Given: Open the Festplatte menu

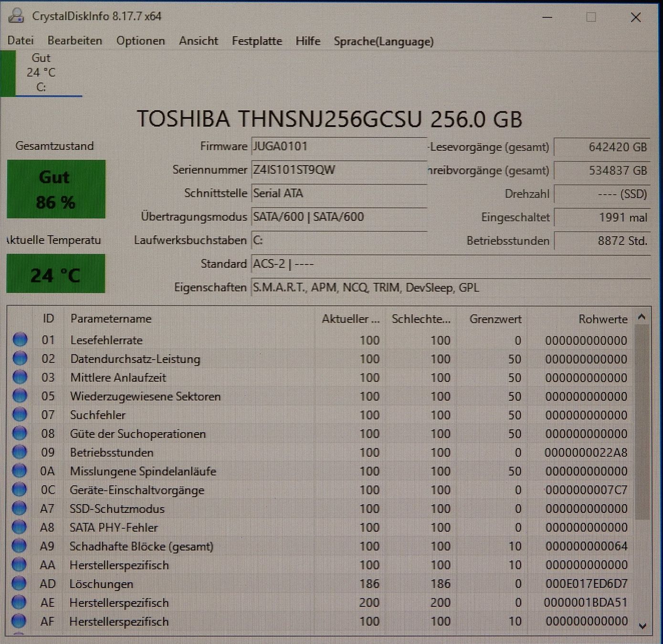Looking at the screenshot, I should pyautogui.click(x=257, y=41).
